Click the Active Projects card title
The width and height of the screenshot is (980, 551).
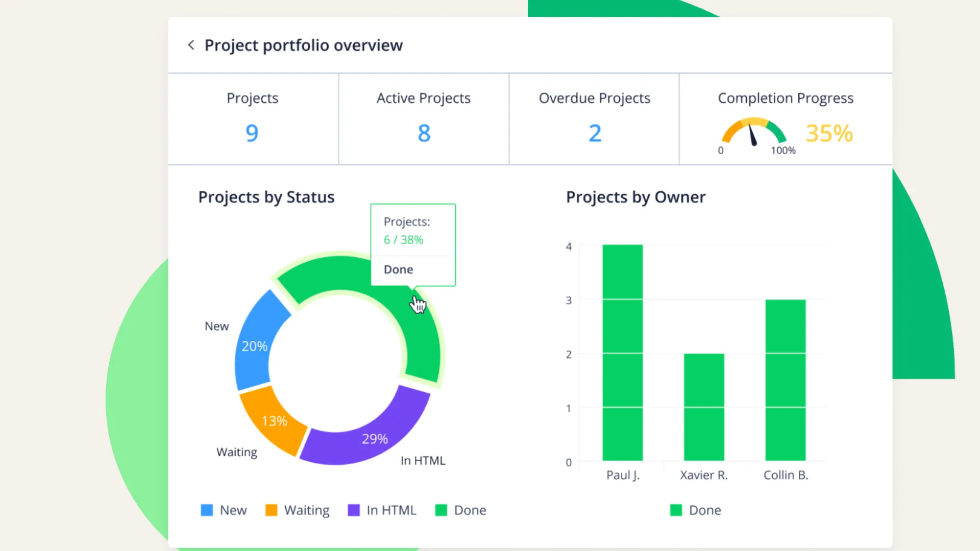click(x=424, y=98)
